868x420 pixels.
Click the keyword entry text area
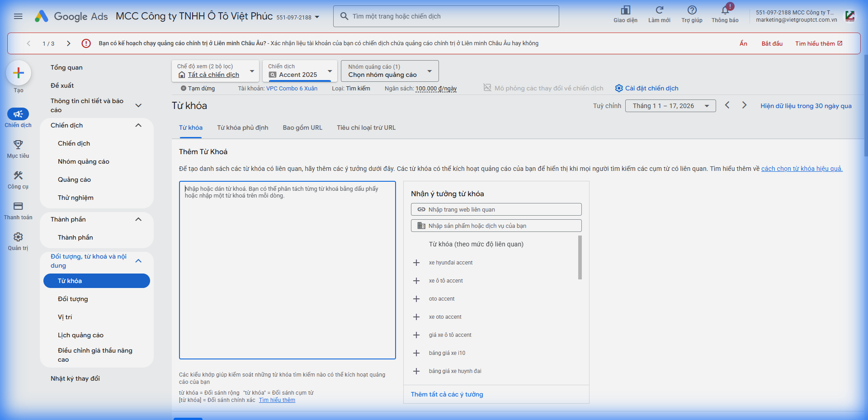287,271
